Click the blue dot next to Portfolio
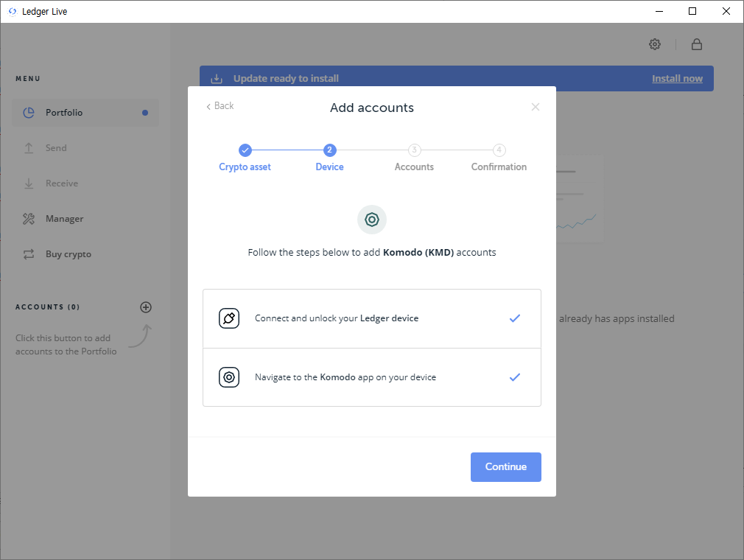This screenshot has width=744, height=560. 145,113
